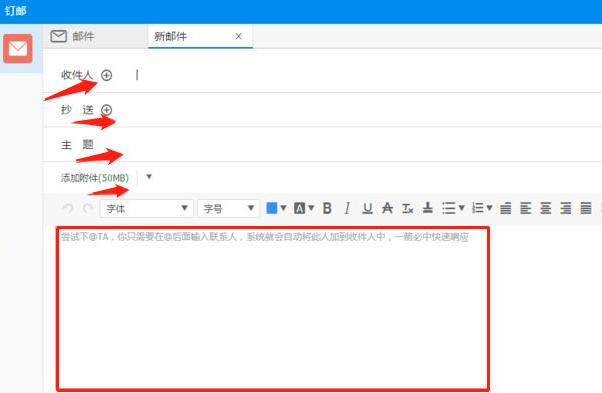Screen dimensions: 602x393
Task: Redo the last edit
Action: tap(88, 208)
